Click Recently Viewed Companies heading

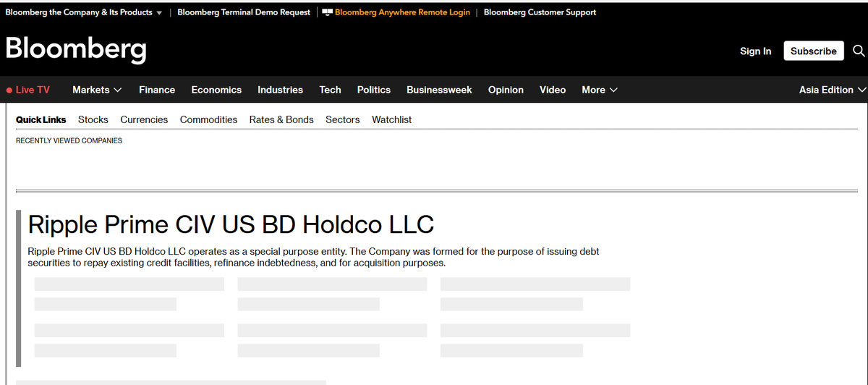pos(69,140)
